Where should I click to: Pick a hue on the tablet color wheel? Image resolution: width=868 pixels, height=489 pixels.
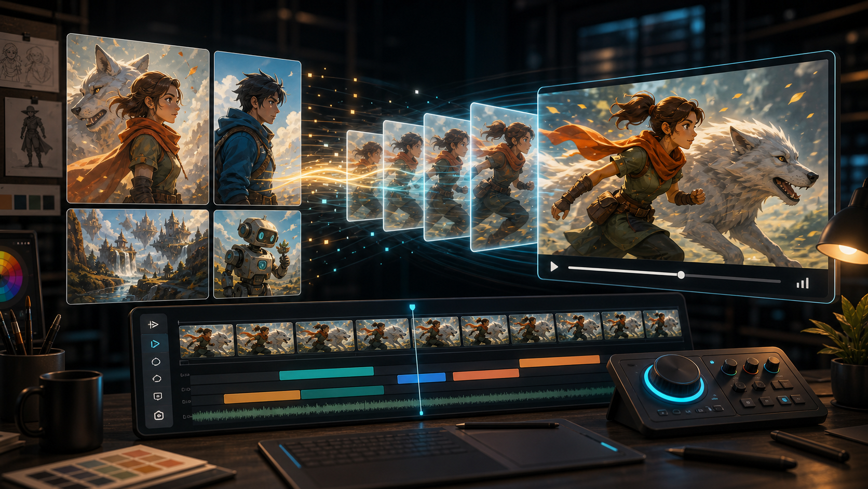coord(10,275)
